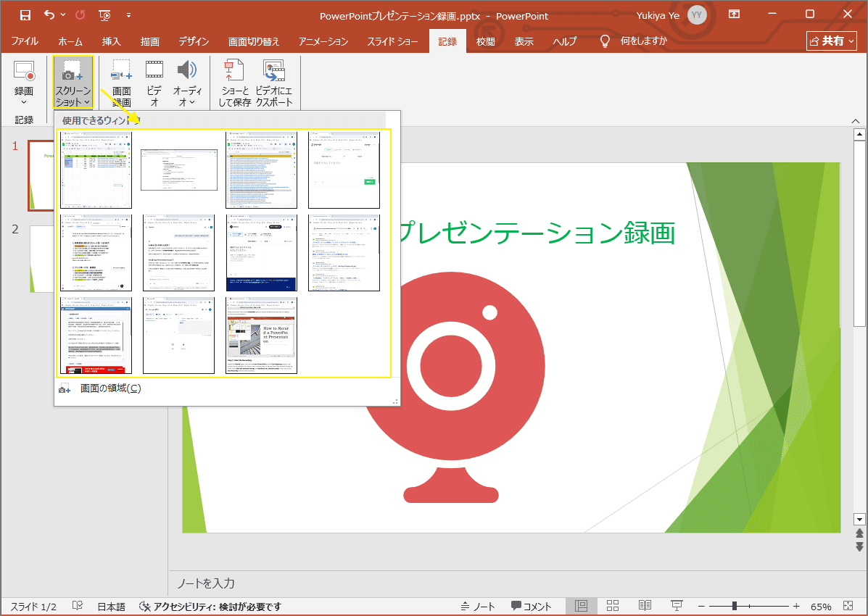Open the スライドショー ribbon tab
Viewport: 868px width, 616px height.
(x=392, y=41)
